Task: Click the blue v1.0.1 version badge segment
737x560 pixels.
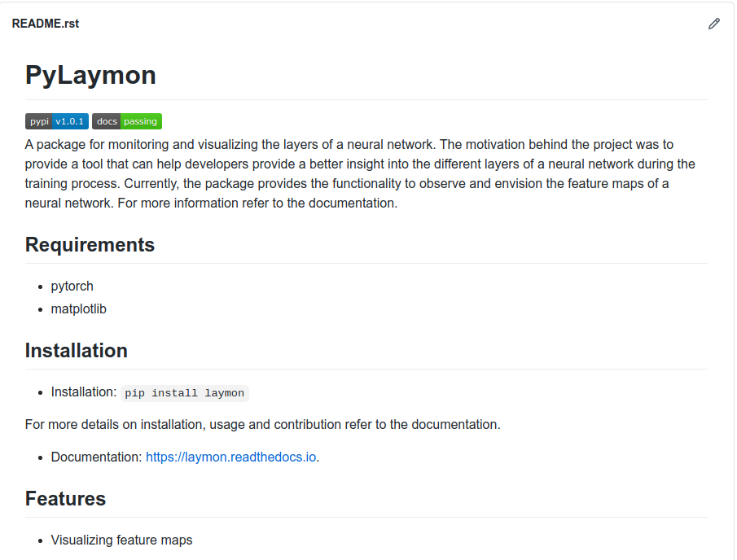Action: [x=70, y=121]
